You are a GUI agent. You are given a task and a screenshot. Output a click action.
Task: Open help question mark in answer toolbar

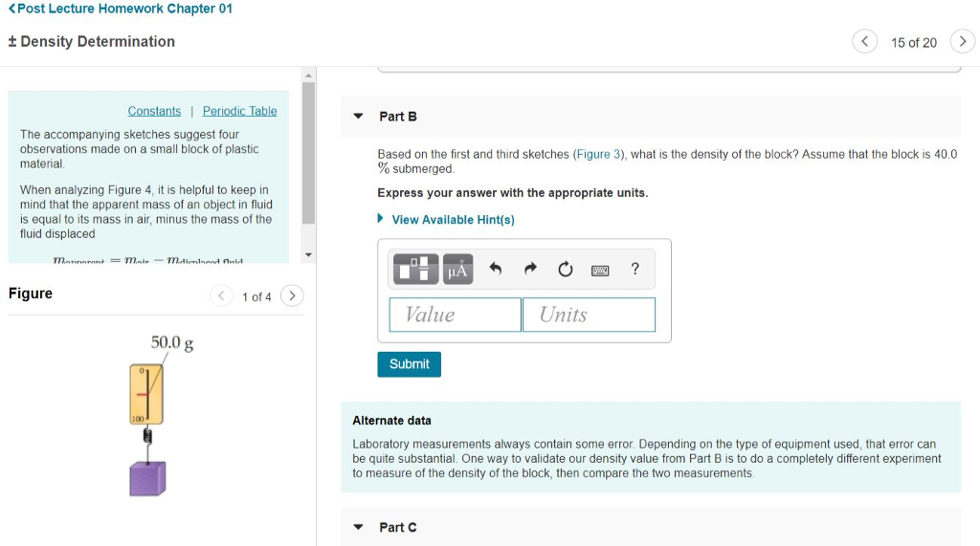[635, 269]
